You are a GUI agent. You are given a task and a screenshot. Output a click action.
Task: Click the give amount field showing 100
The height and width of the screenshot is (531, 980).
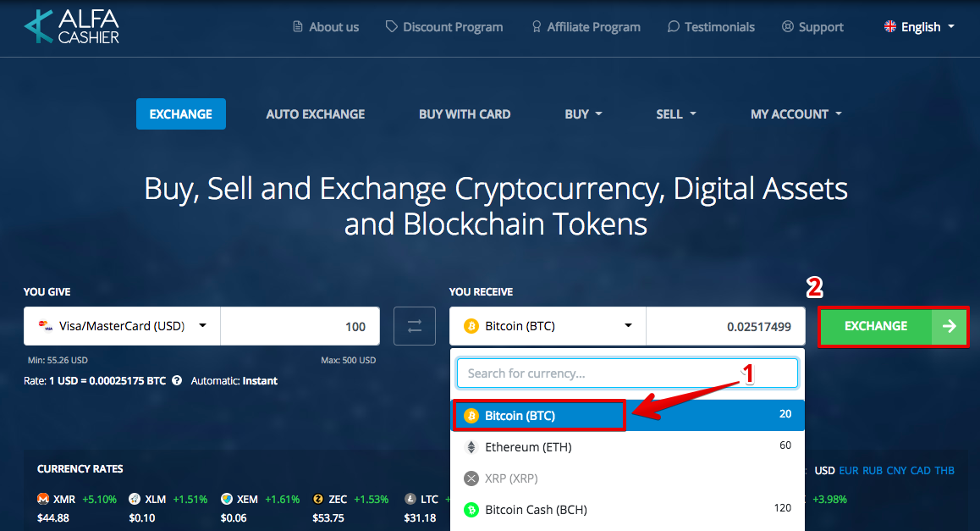tap(300, 326)
